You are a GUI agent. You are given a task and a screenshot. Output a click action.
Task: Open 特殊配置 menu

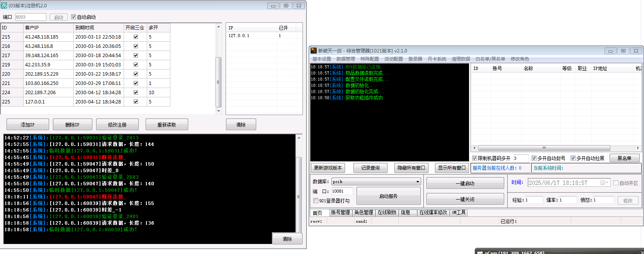click(x=370, y=59)
